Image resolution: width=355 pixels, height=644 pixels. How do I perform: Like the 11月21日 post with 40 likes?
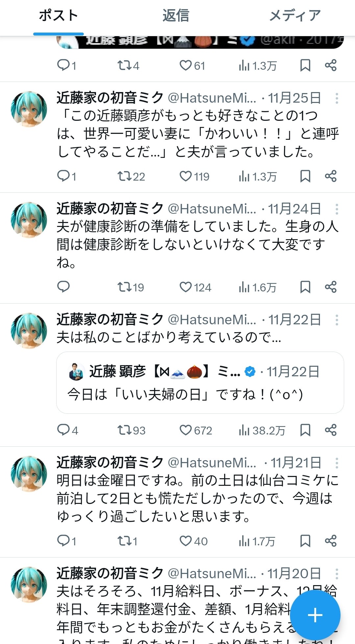(x=185, y=541)
